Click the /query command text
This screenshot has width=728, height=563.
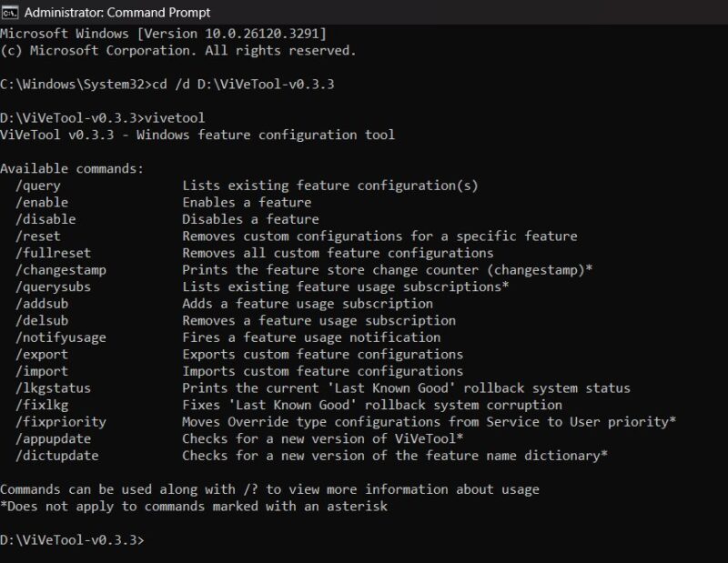pos(38,186)
